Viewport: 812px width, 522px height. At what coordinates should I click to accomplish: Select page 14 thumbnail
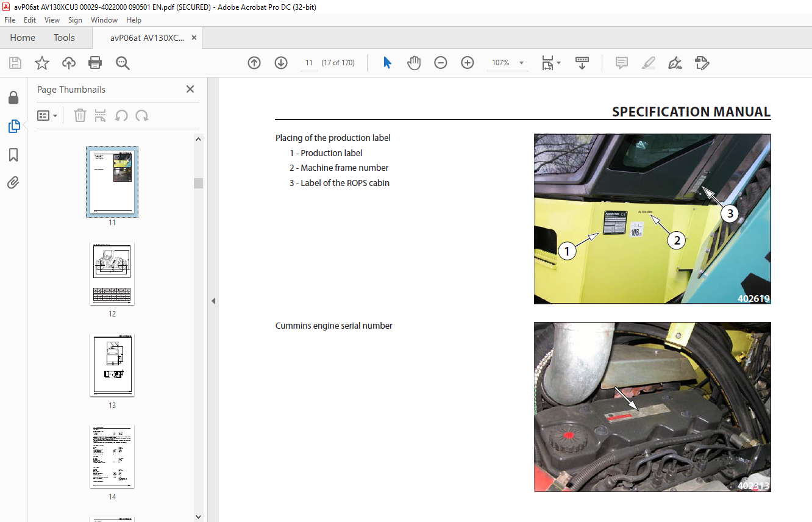click(112, 456)
